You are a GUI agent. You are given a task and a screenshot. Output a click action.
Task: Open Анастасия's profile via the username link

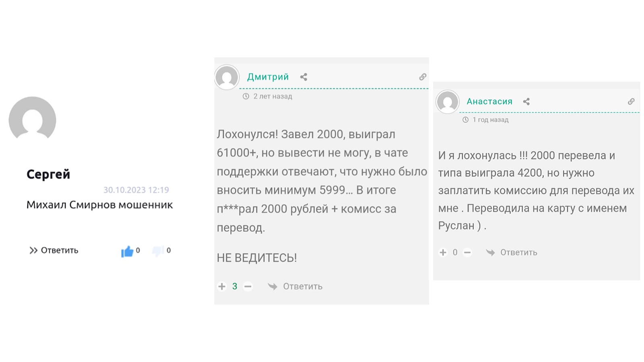(489, 101)
